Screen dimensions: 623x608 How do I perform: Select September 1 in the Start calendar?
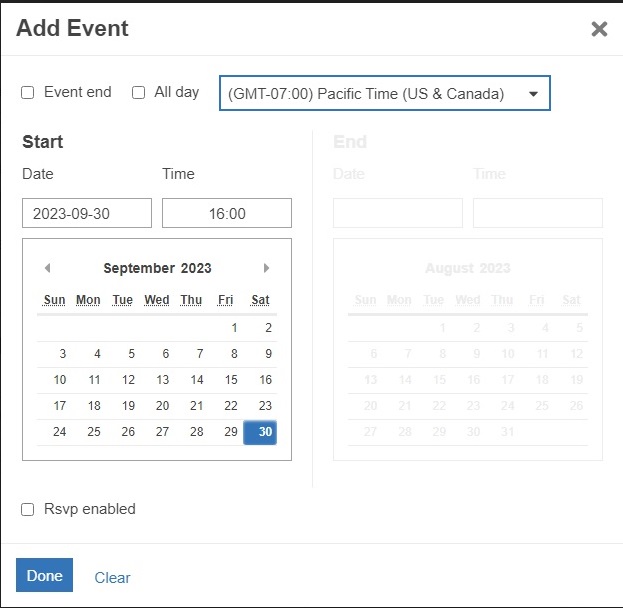[x=234, y=327]
